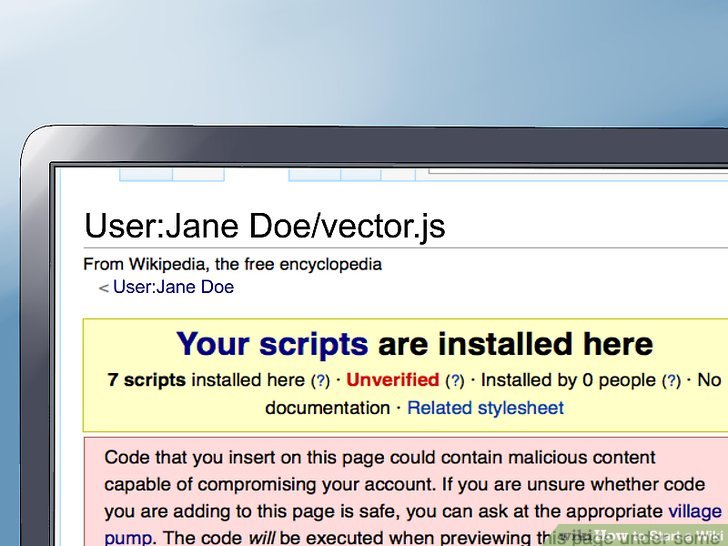Follow the 'village' link in the warning box
The image size is (728, 546).
695,511
